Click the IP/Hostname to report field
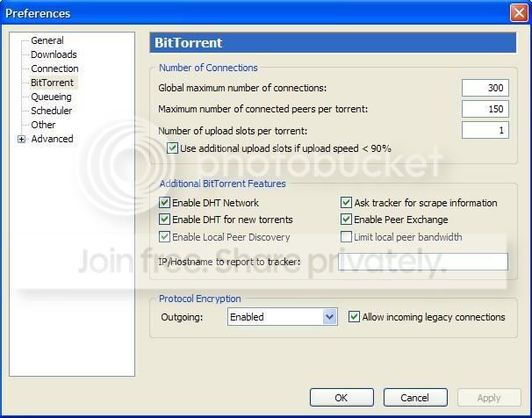 click(x=423, y=262)
